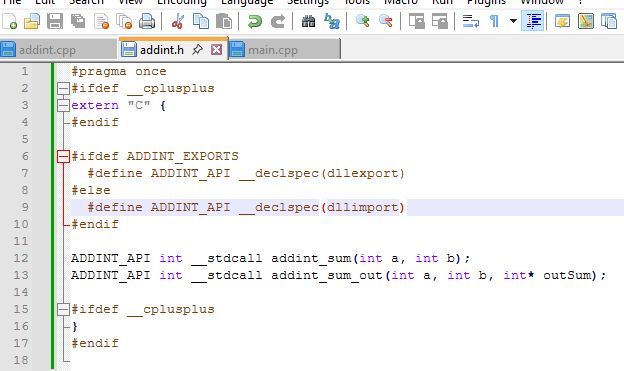
Task: Undo the last edit
Action: 254,21
